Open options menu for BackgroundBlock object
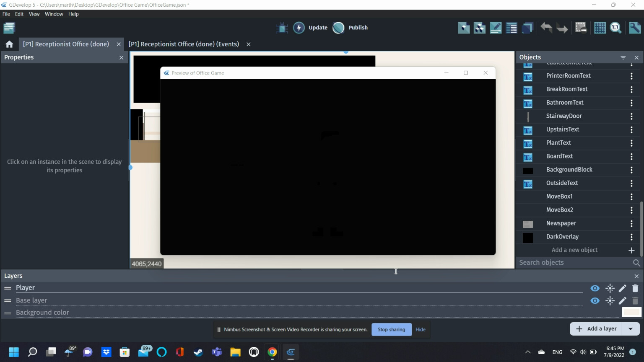Viewport: 644px width, 362px height. 631,170
